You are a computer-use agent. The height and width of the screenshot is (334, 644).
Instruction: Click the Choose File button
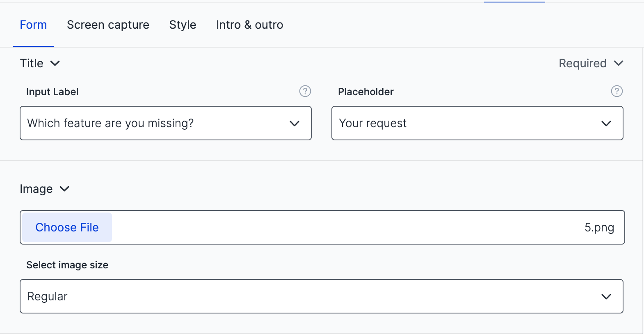[x=67, y=227]
